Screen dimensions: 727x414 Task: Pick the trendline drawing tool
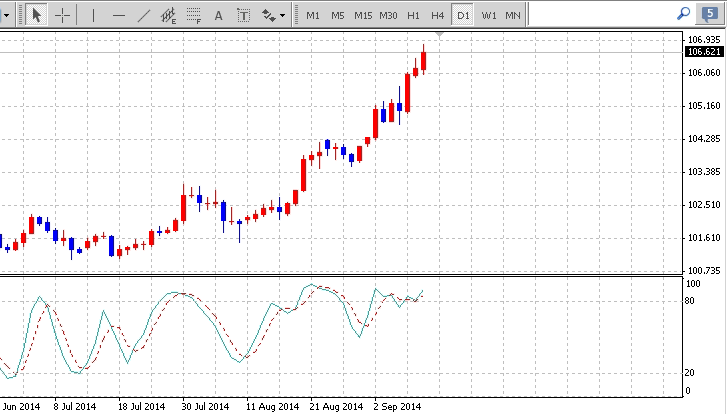click(x=144, y=15)
